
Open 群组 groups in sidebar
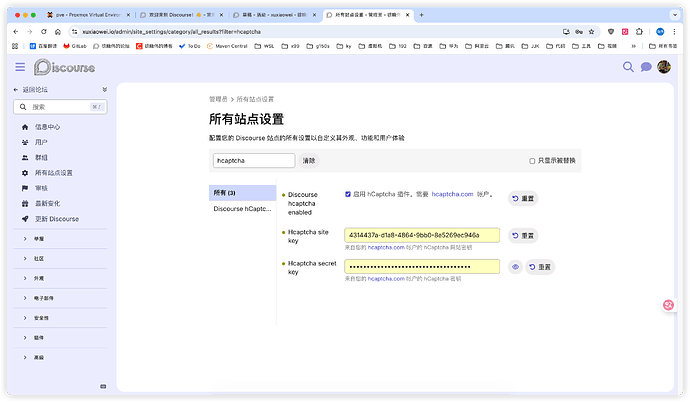(x=40, y=157)
